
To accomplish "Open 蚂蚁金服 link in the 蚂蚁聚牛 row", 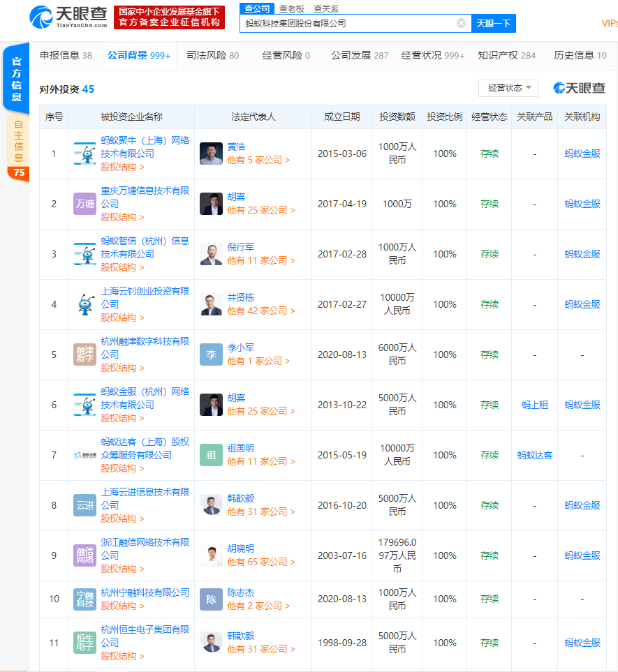I will (x=582, y=154).
